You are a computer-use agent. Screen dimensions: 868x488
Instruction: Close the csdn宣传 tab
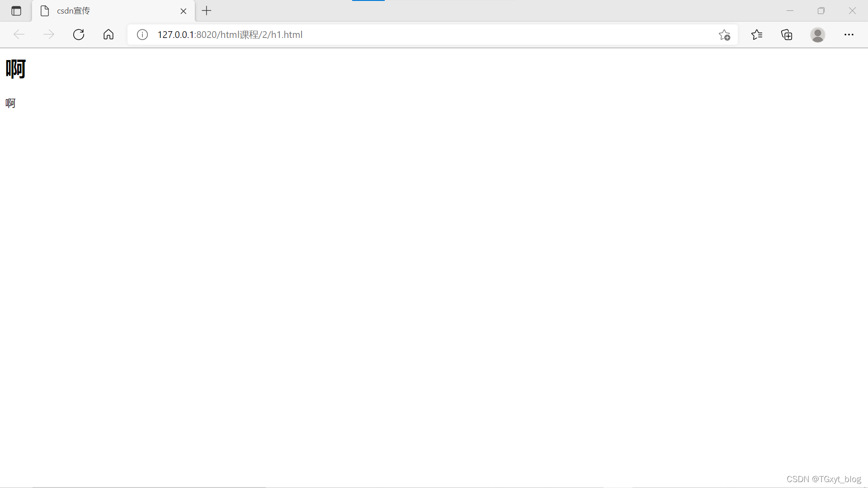point(184,11)
